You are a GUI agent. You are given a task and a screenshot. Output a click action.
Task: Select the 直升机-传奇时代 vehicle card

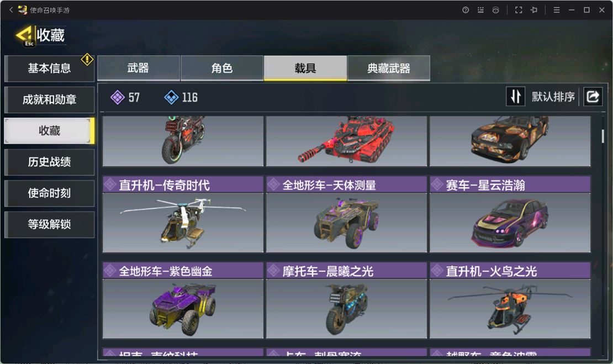point(183,214)
